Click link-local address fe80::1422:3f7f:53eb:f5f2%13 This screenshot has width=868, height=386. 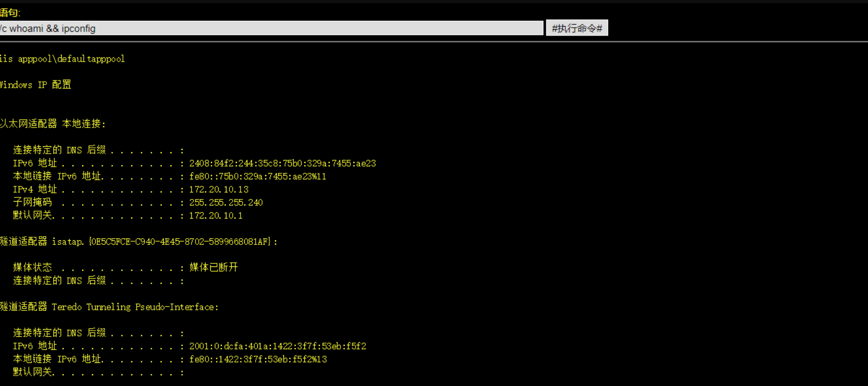258,359
